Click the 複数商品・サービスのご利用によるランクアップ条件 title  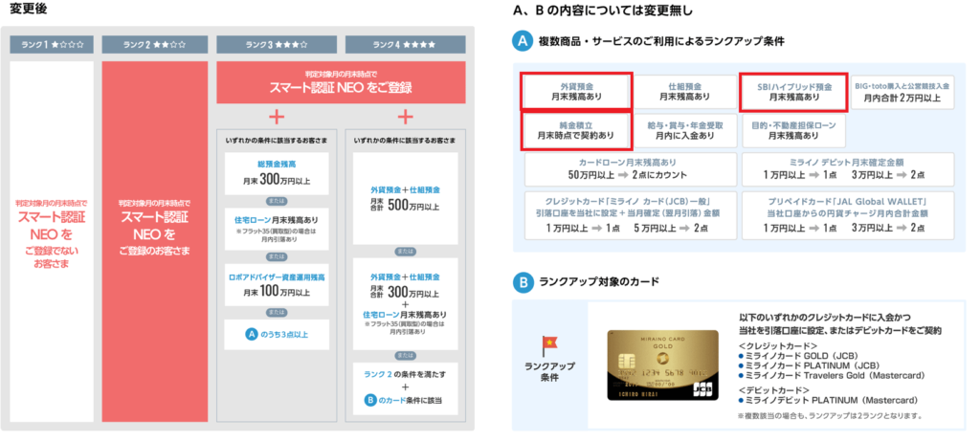(661, 42)
